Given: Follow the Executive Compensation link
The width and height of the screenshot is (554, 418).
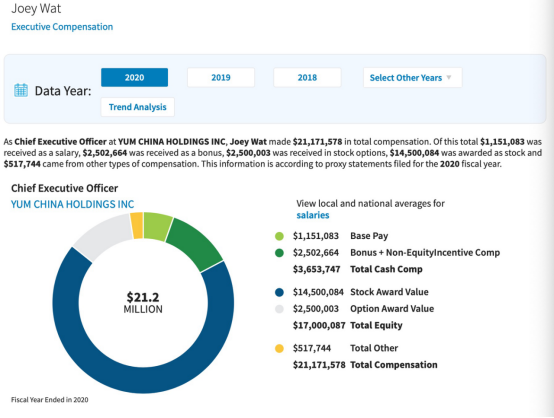Looking at the screenshot, I should 62,27.
